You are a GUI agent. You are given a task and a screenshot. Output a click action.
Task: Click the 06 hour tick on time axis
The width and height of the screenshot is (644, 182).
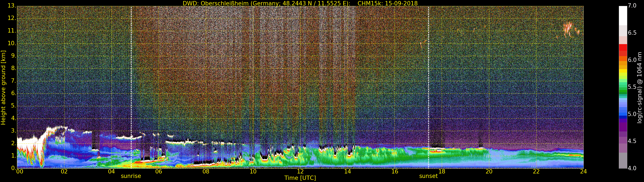pos(158,172)
